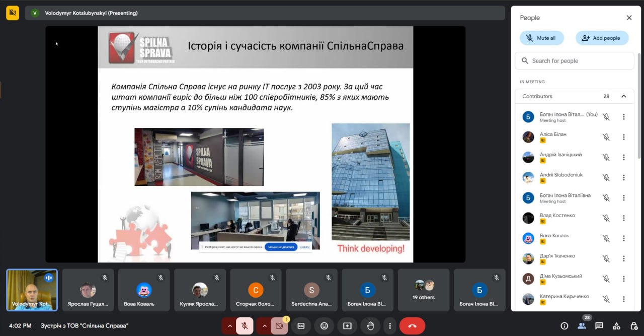644x336 pixels.
Task: Click mic icon in Дар'я Ткаченко row
Action: tap(607, 258)
